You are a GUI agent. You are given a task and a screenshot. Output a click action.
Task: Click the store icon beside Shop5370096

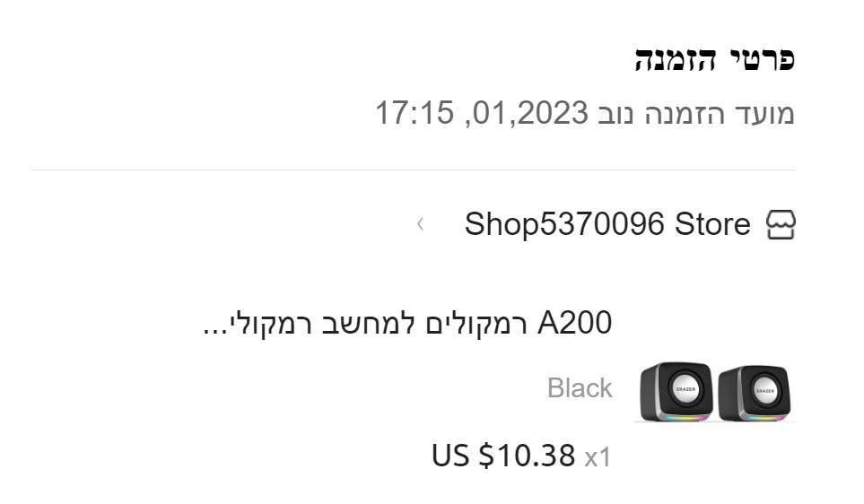click(781, 223)
